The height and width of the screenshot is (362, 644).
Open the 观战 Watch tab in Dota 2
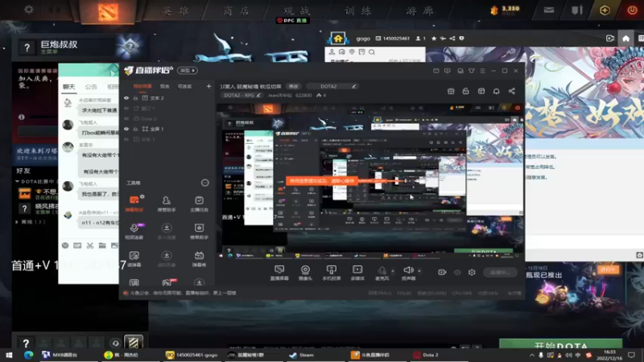coord(296,11)
